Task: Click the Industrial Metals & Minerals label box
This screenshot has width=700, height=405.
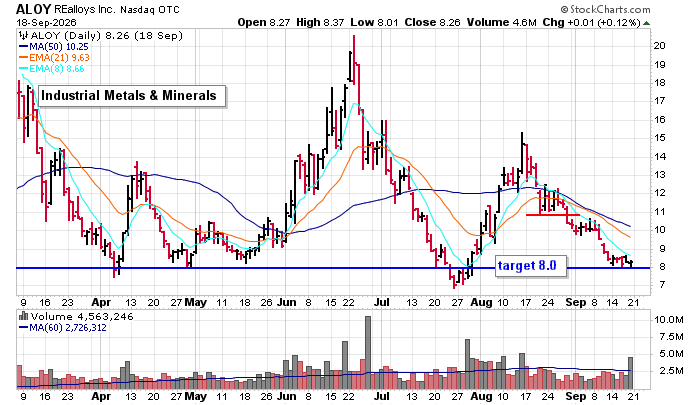Action: point(132,96)
